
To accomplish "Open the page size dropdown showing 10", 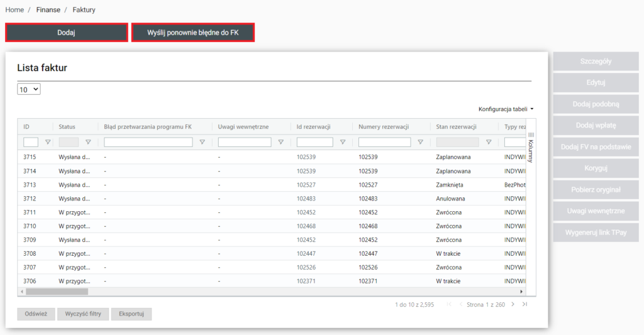I will 29,90.
